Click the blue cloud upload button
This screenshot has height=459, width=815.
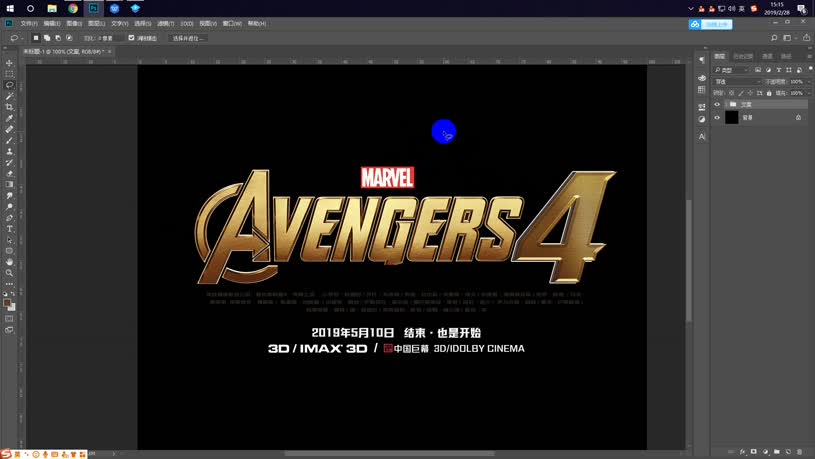(711, 24)
